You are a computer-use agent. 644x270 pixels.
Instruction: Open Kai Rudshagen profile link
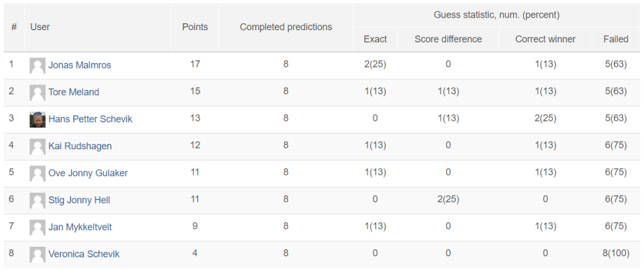point(80,146)
